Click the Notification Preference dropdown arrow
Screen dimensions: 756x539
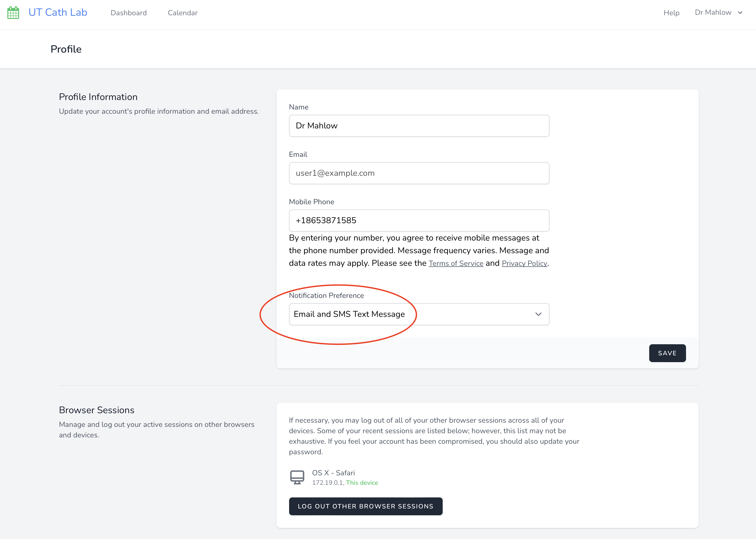tap(538, 314)
